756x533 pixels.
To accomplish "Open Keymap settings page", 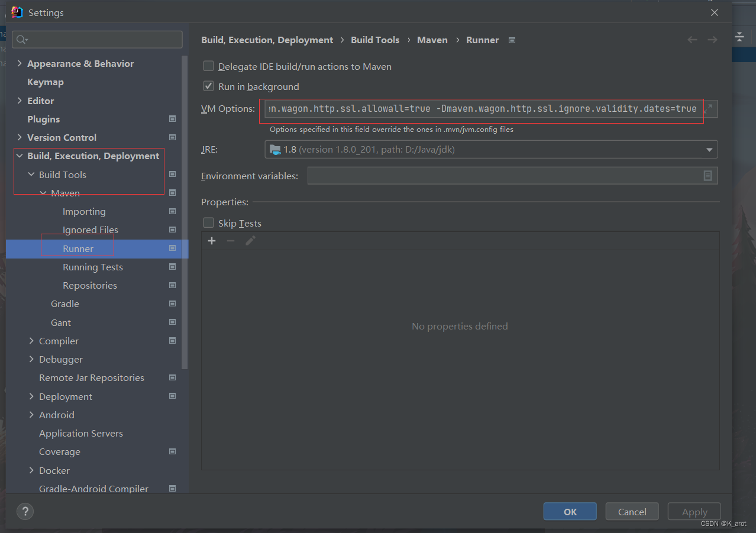I will [46, 82].
